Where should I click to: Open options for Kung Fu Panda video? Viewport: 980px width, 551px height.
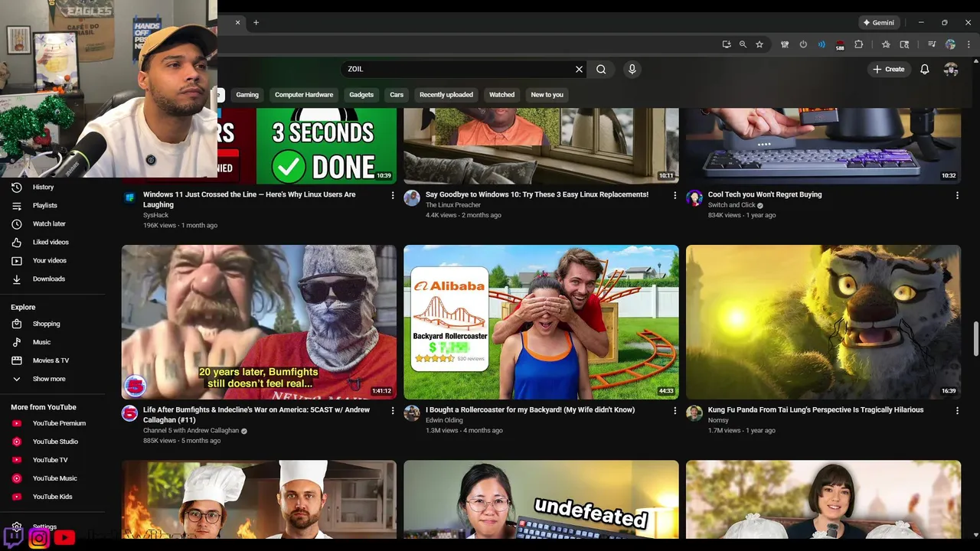[957, 410]
